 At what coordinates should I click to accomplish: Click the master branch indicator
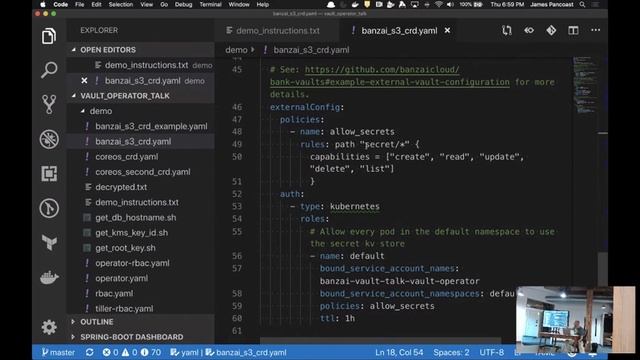click(58, 352)
